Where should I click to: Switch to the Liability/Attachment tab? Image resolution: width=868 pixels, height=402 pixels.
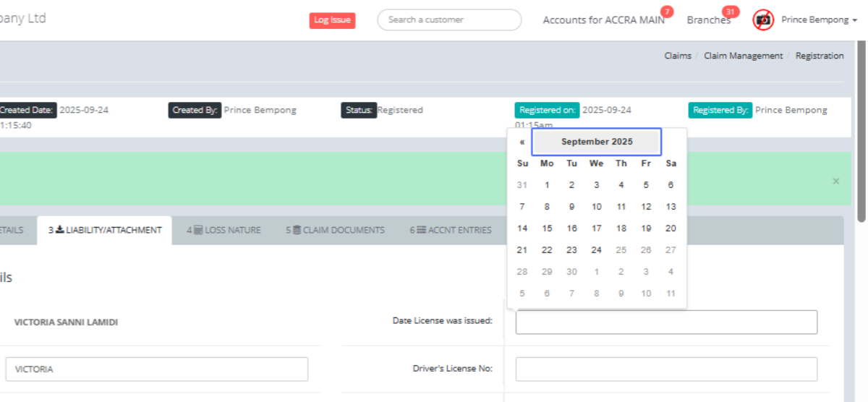tap(105, 230)
